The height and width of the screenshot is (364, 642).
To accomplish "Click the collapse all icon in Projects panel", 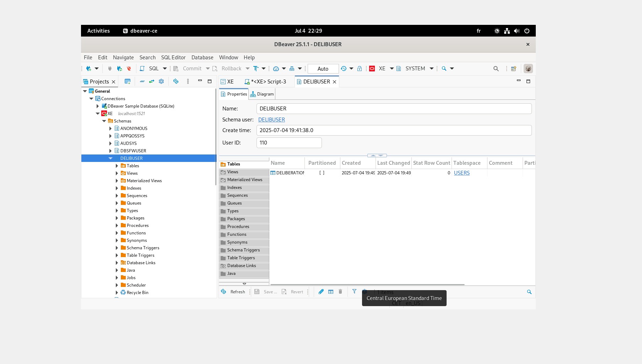I will tap(142, 81).
